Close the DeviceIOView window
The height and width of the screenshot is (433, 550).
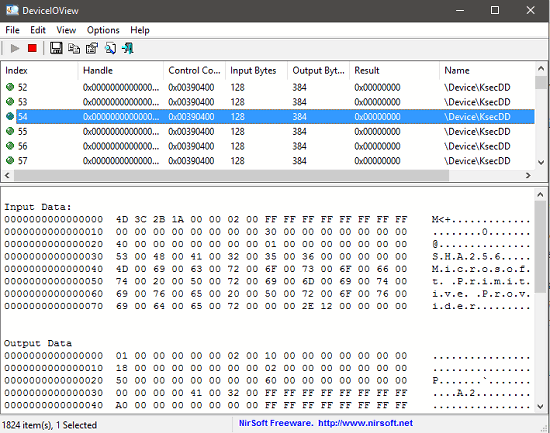530,10
